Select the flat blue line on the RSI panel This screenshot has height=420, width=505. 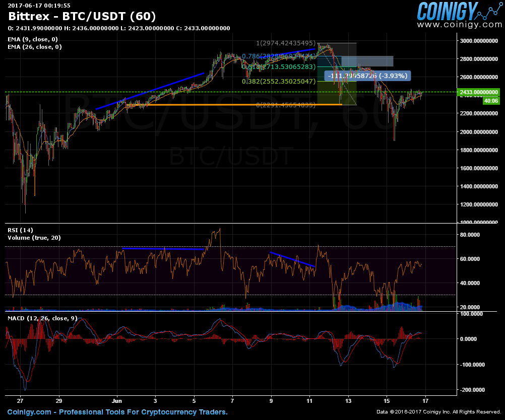163,248
